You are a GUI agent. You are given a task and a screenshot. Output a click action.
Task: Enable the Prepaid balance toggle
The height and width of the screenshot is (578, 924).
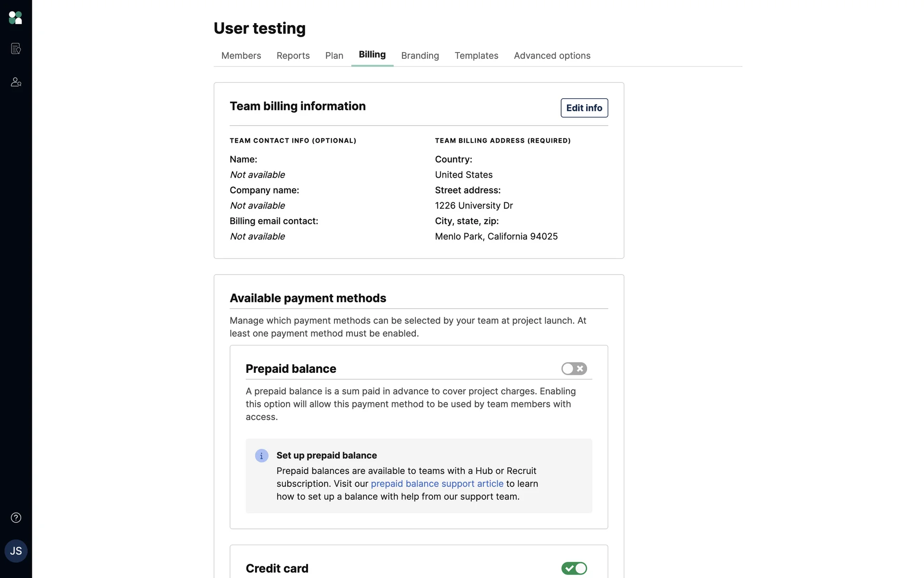pos(574,369)
